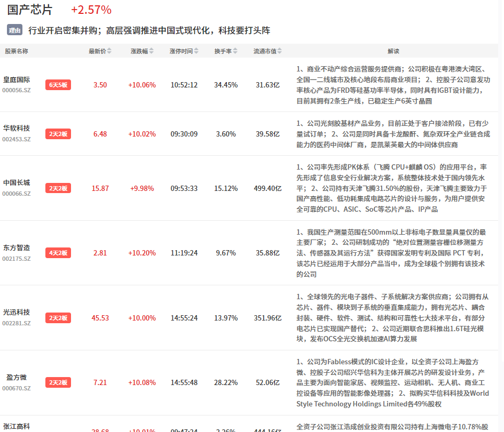Click limit-up time 14:55:24
Viewport: 504px width, 432px height.
pos(184,318)
